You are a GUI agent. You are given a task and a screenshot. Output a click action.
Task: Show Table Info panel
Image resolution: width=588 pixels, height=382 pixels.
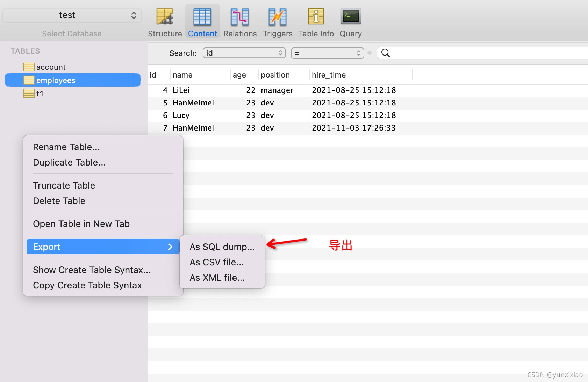pyautogui.click(x=316, y=21)
